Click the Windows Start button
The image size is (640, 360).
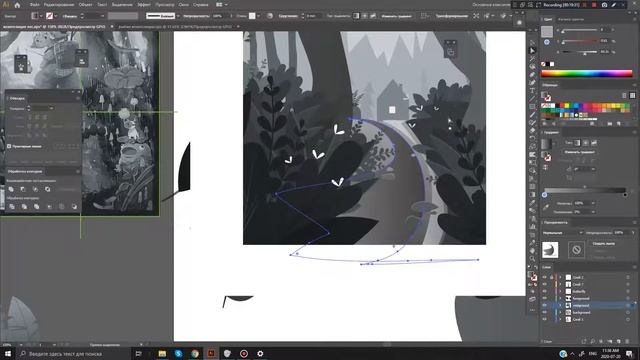pos(8,353)
